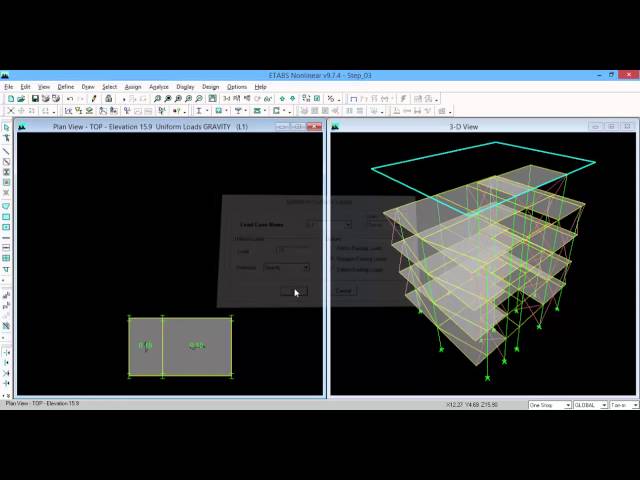Open the Analyze menu
Viewport: 640px width, 480px height.
click(x=159, y=87)
